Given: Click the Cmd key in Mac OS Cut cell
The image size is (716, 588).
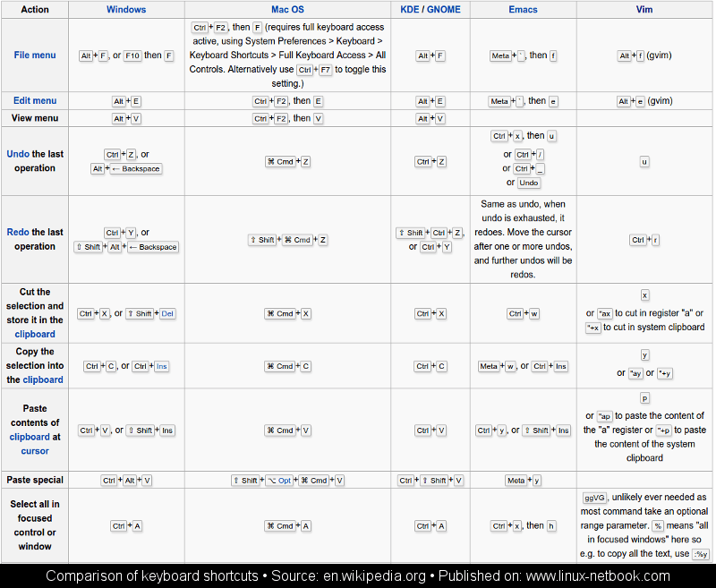Looking at the screenshot, I should [280, 313].
